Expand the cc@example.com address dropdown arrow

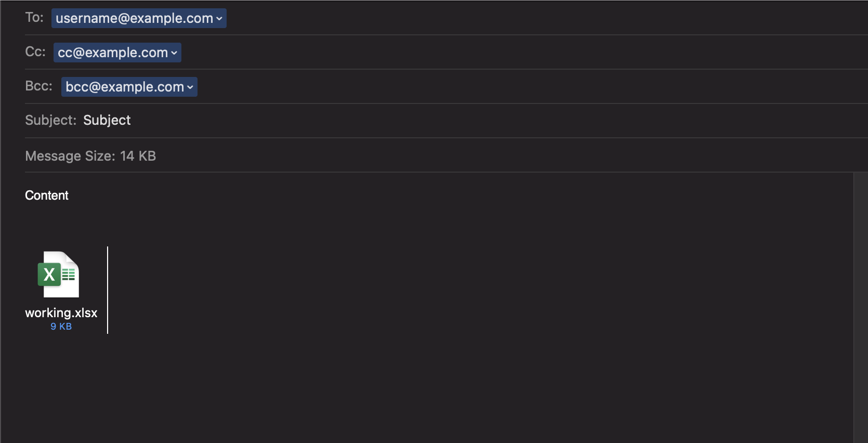coord(174,53)
